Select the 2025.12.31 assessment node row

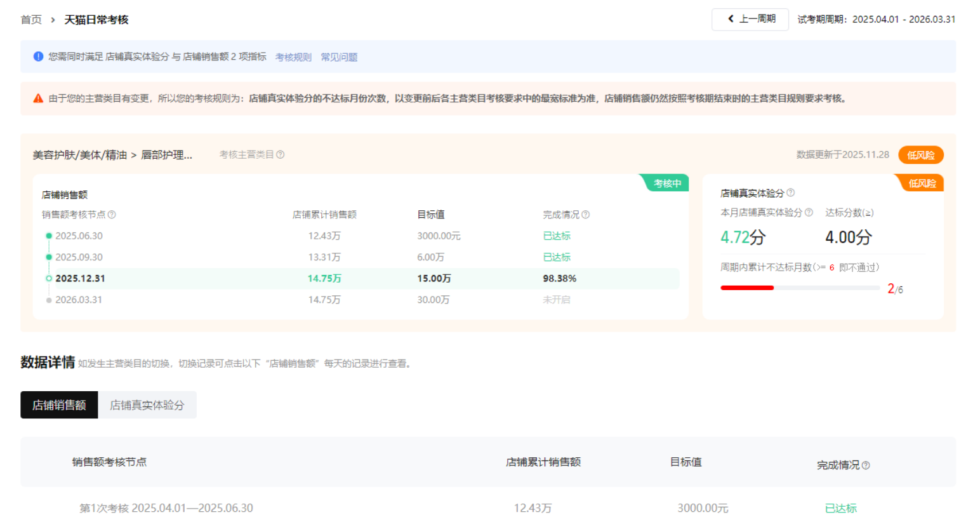pos(79,279)
